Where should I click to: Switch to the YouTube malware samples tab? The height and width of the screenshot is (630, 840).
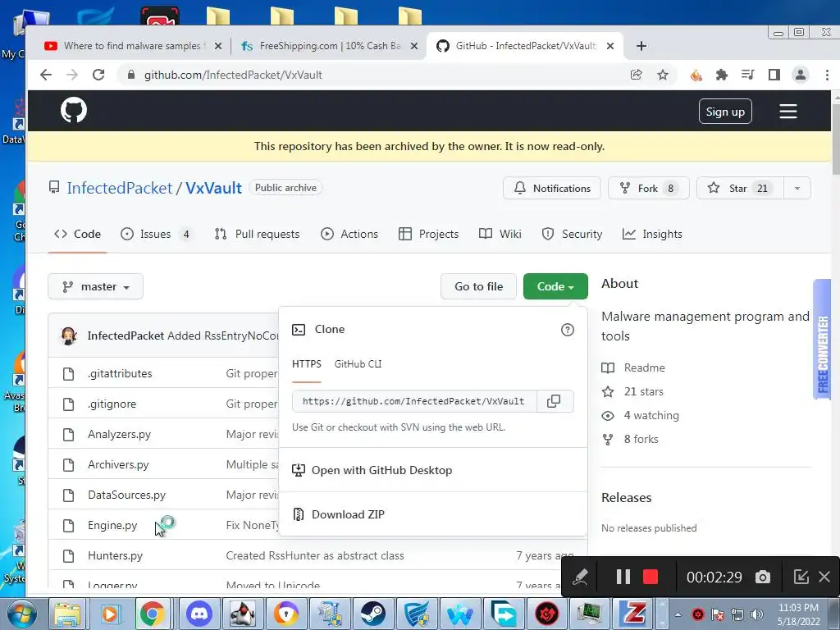click(132, 46)
